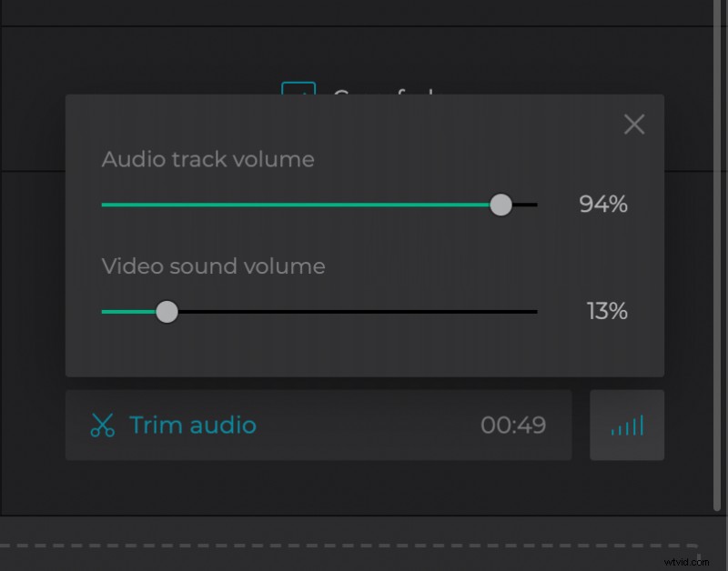The width and height of the screenshot is (728, 571).
Task: Select the equalizer button in the bottom corner
Action: pyautogui.click(x=627, y=425)
